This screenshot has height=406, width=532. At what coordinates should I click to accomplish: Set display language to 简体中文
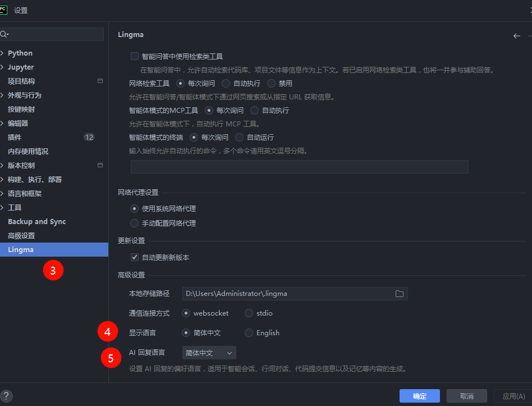pos(186,333)
